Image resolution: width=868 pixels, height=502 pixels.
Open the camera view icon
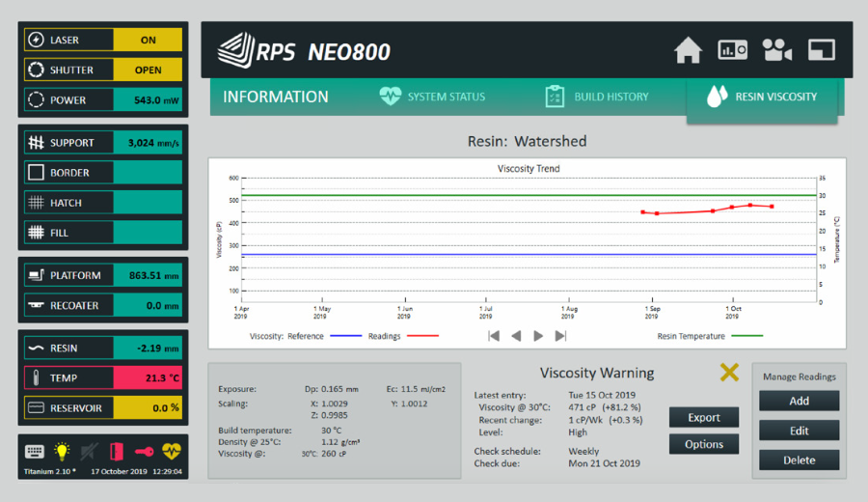(x=776, y=50)
